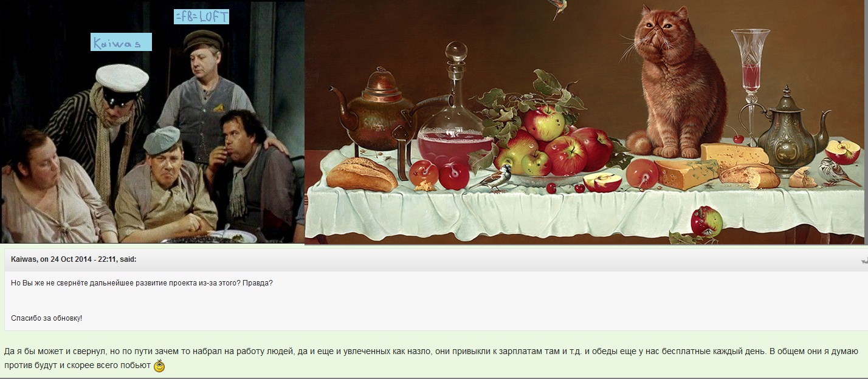Image resolution: width=868 pixels, height=379 pixels.
Task: Click the reply text starting Да я бы
Action: click(431, 358)
